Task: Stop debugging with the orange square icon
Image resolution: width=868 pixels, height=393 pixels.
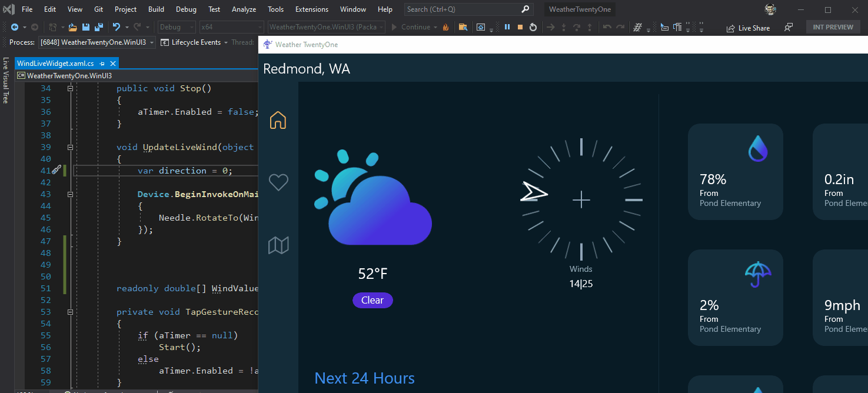Action: coord(520,27)
